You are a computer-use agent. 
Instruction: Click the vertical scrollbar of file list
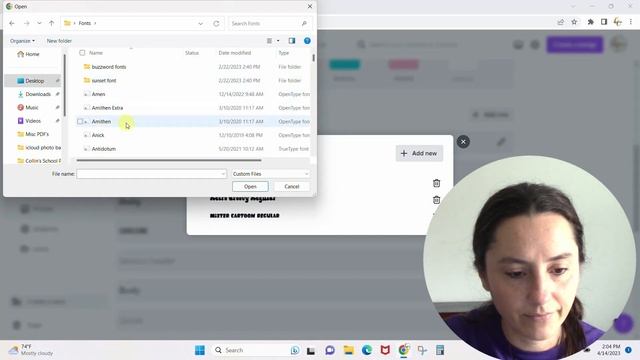coord(313,58)
